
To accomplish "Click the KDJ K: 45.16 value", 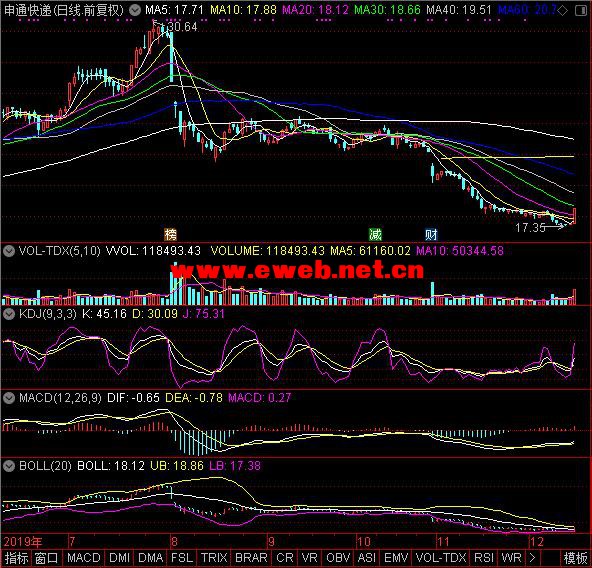I will tap(105, 314).
